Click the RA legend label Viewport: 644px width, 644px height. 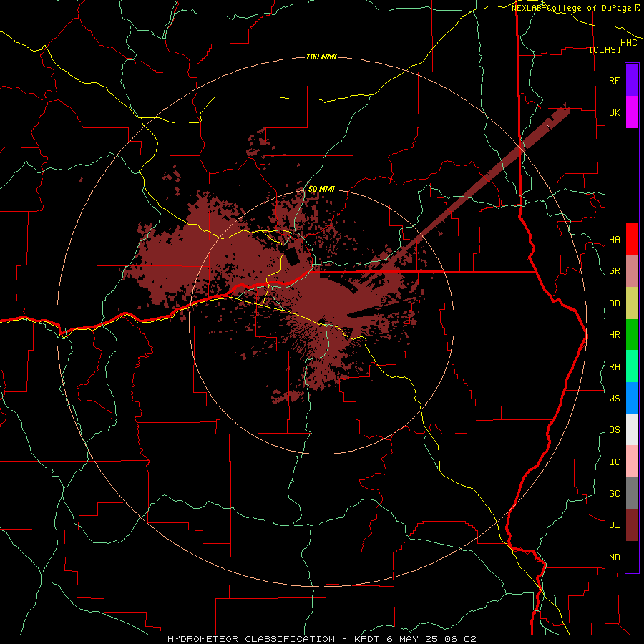(614, 367)
